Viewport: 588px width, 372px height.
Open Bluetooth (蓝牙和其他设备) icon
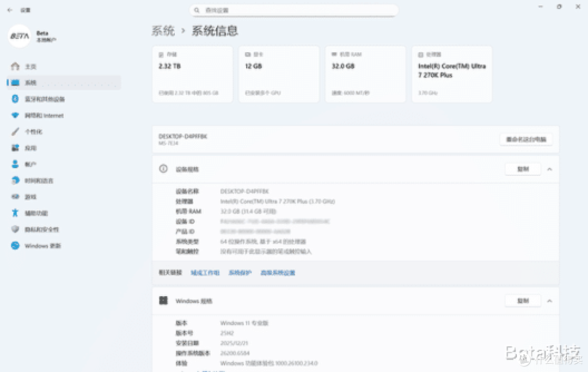(15, 99)
